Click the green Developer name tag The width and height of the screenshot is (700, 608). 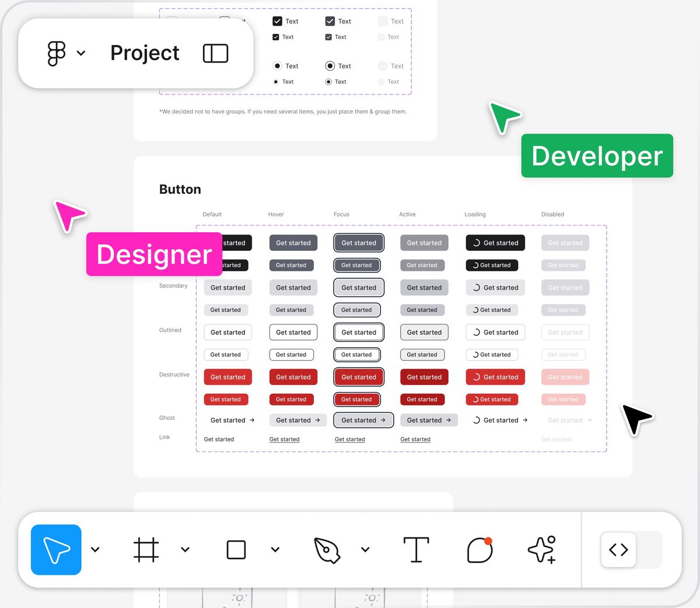[597, 156]
